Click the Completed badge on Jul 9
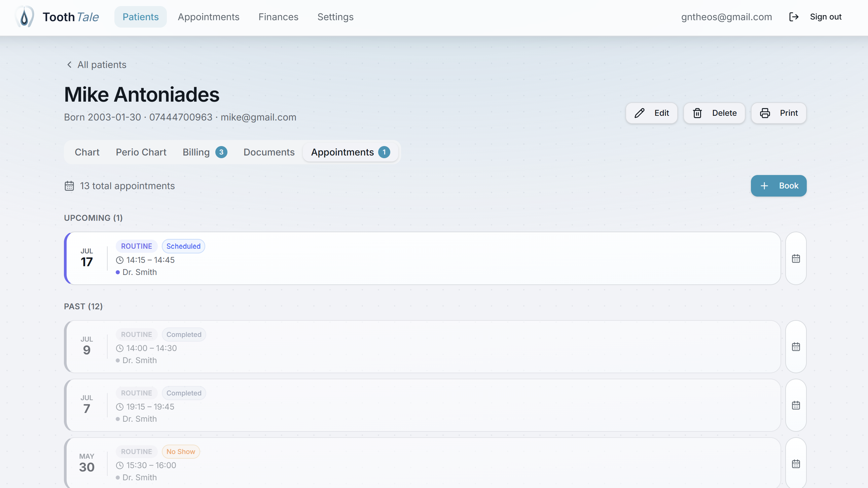 184,335
